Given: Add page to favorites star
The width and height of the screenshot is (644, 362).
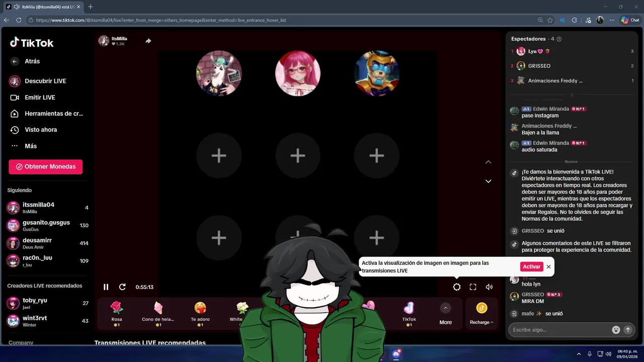Looking at the screenshot, I should (550, 20).
